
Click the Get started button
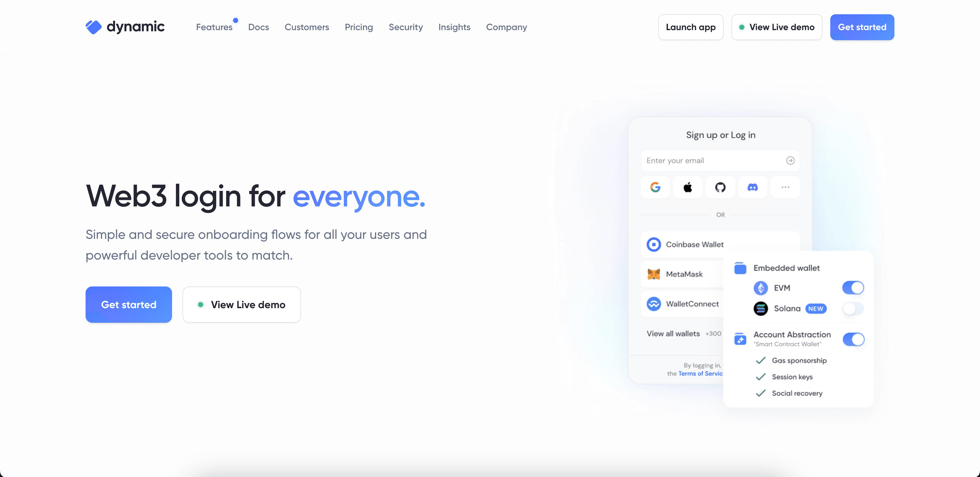(x=862, y=27)
